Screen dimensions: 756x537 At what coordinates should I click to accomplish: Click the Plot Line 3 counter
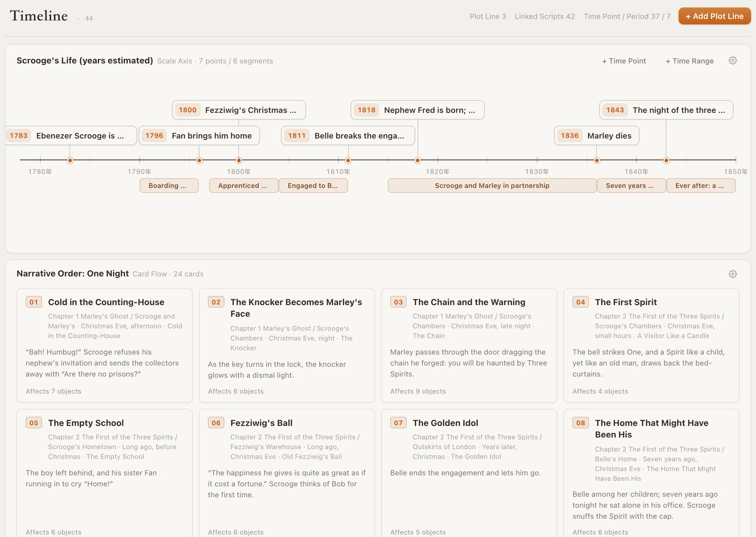pyautogui.click(x=488, y=16)
